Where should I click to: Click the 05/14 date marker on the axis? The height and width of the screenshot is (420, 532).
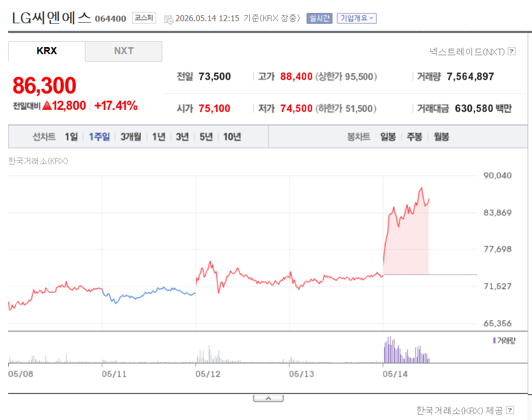(395, 374)
